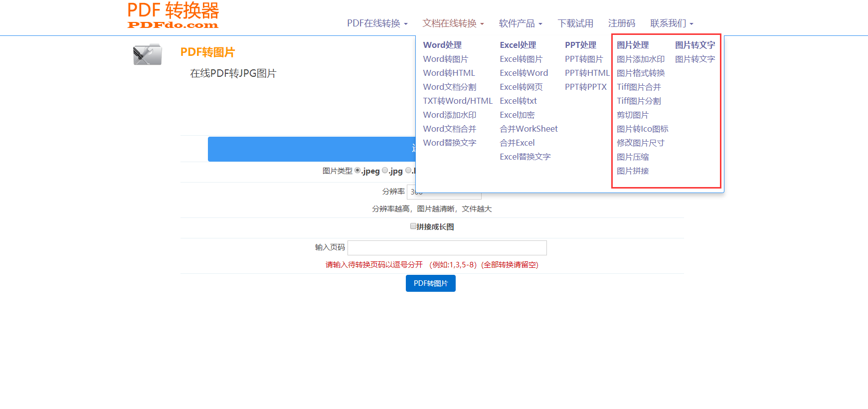Select Excel加密 menu entry
This screenshot has height=409, width=868.
517,115
